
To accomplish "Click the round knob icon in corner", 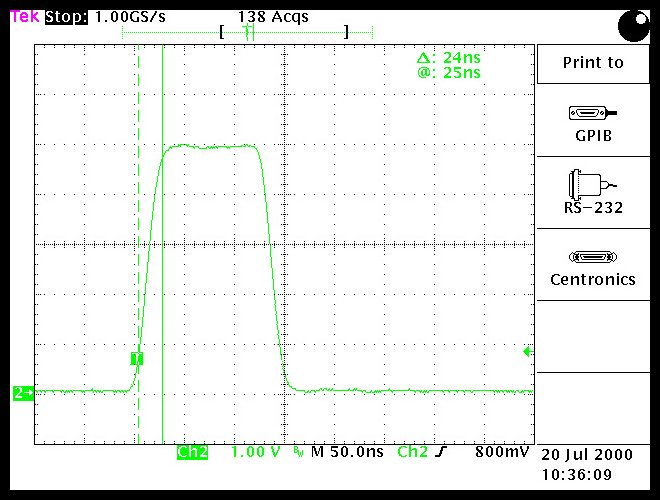I will pos(633,26).
